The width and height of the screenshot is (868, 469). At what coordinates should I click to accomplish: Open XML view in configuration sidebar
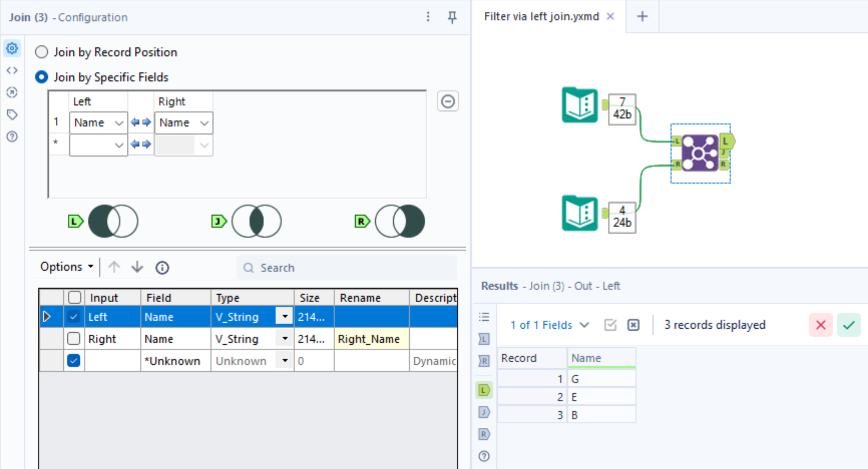12,71
